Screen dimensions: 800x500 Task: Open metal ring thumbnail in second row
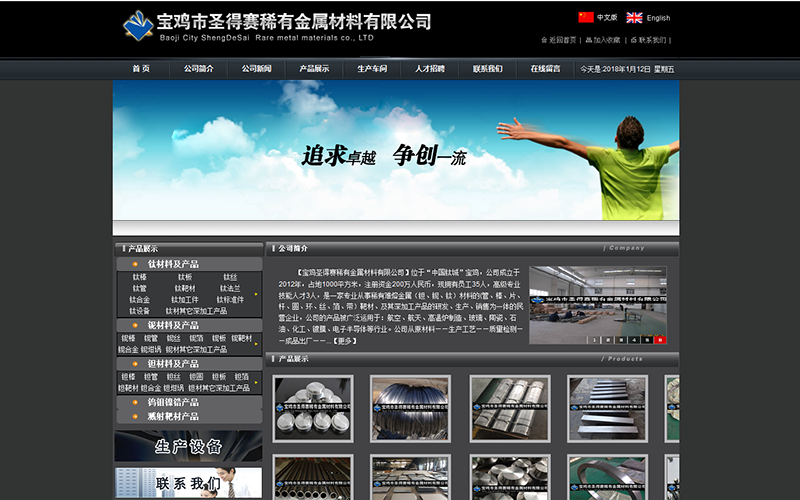[607, 477]
